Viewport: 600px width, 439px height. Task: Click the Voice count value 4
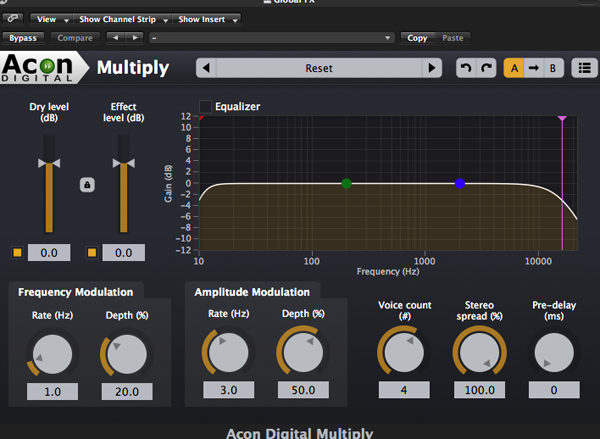(x=404, y=390)
